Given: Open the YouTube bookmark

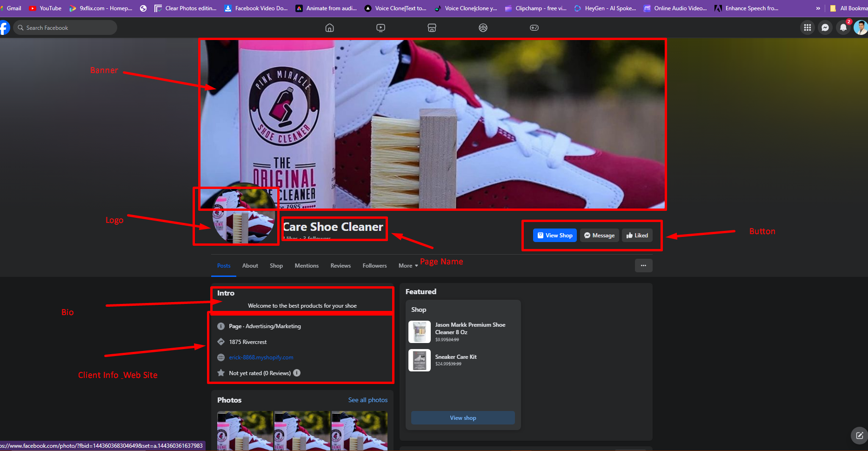Looking at the screenshot, I should [x=45, y=8].
